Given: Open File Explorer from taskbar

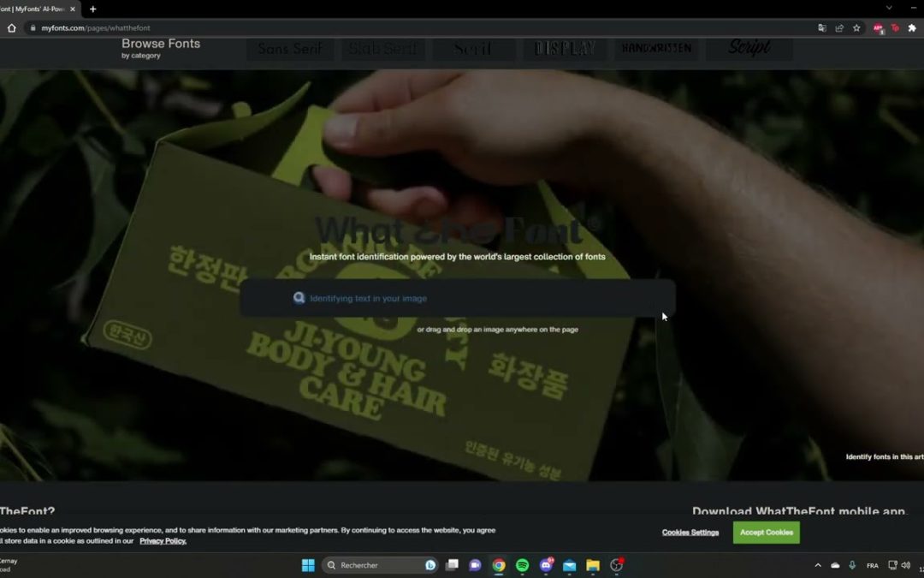Looking at the screenshot, I should (593, 565).
